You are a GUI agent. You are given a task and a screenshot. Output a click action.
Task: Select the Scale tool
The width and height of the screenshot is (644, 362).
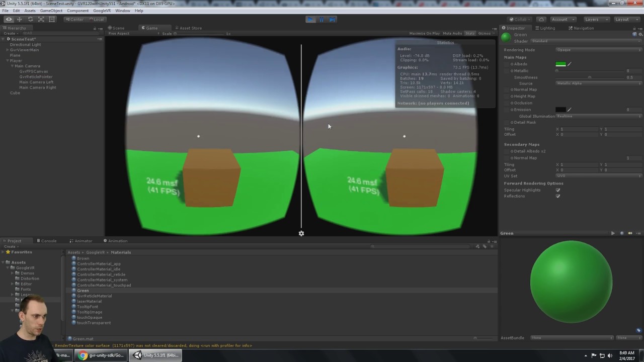click(41, 19)
